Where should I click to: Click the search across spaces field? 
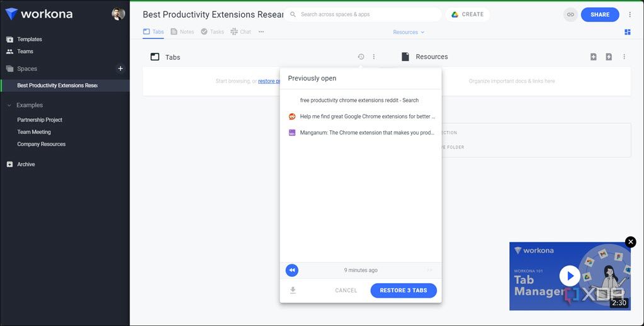(x=363, y=14)
